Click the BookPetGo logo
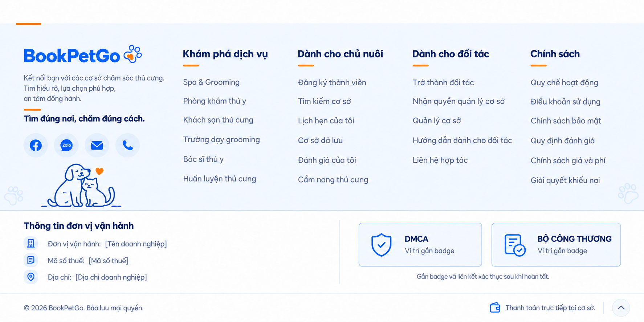This screenshot has width=644, height=322. (x=83, y=55)
